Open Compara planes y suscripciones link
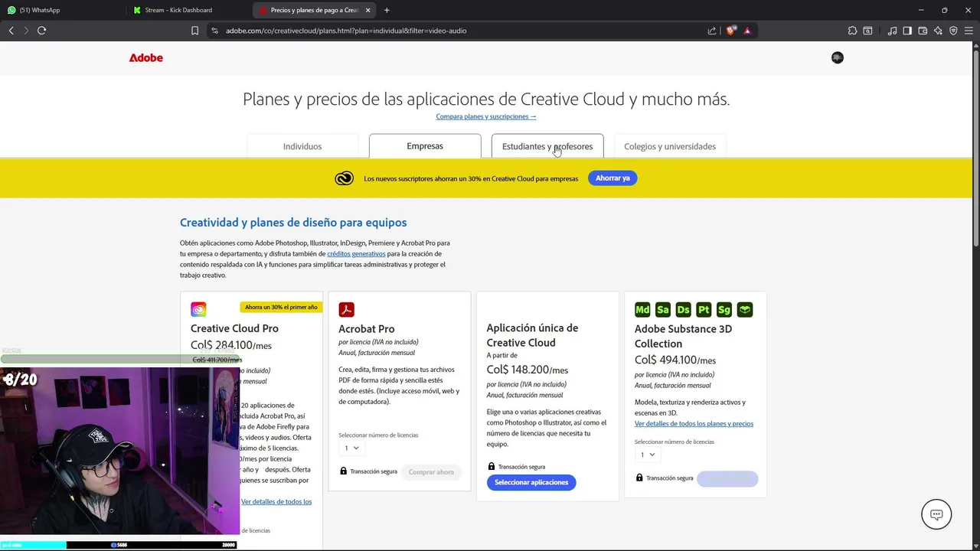The height and width of the screenshot is (551, 980). click(x=486, y=116)
